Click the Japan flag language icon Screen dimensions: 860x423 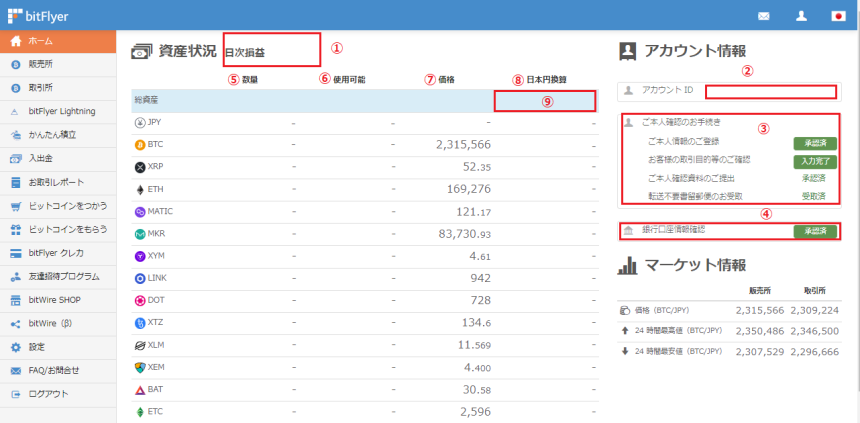tap(839, 16)
